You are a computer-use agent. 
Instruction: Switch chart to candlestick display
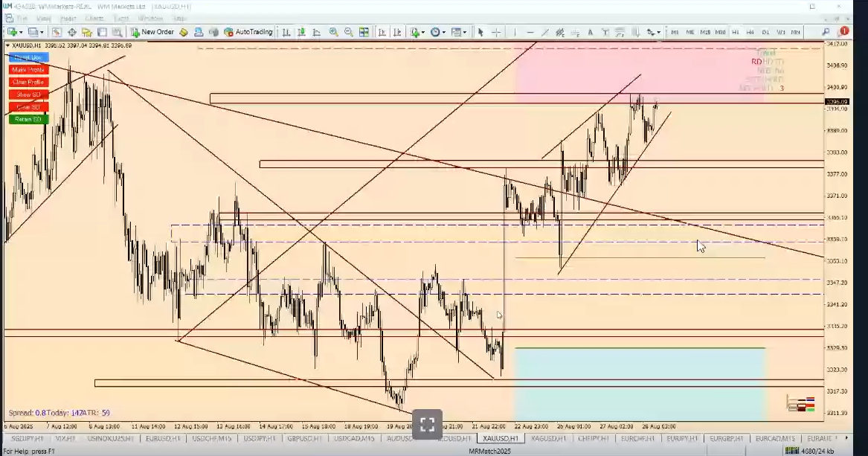pos(301,32)
